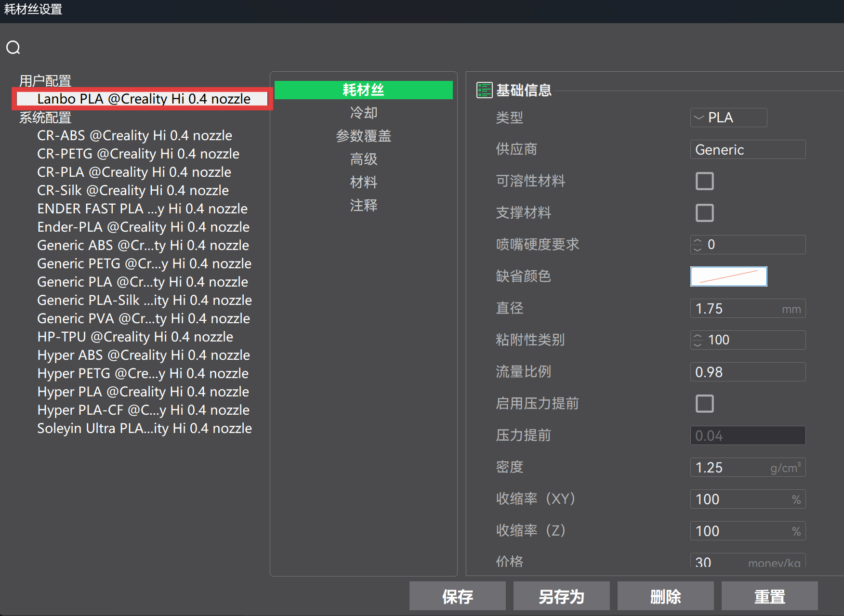
Task: Click the 价格 30 field
Action: 748,561
